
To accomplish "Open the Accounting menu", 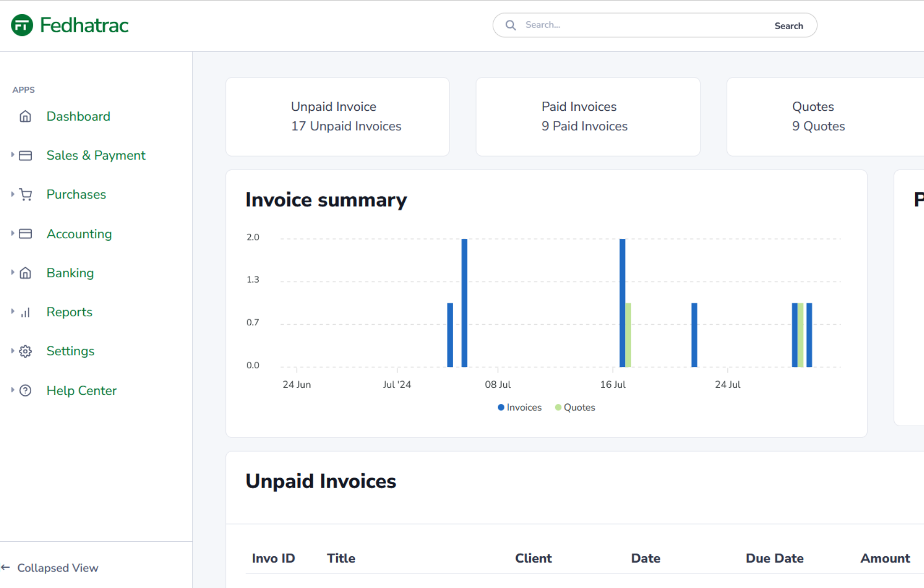I will click(x=79, y=234).
